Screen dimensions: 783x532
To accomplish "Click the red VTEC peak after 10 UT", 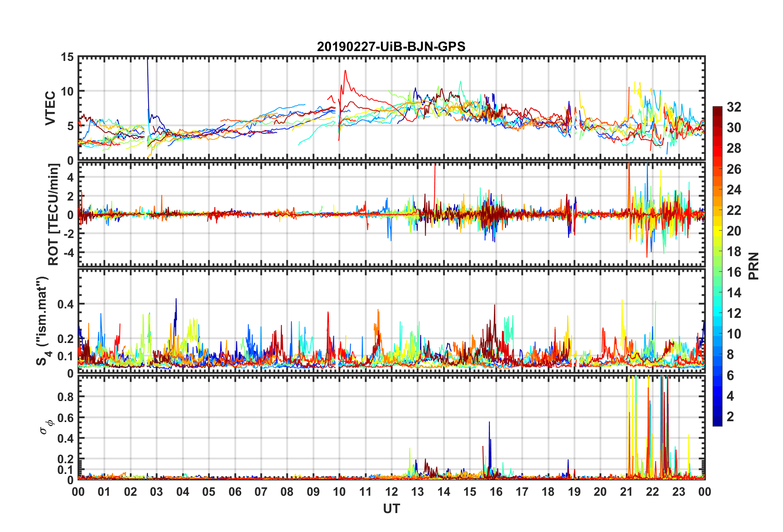I will (345, 71).
